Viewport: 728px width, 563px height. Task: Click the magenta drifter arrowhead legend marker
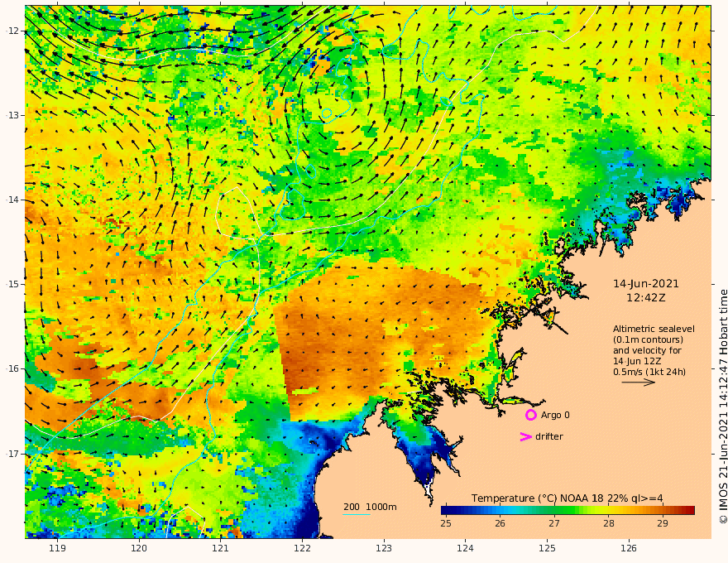tap(525, 436)
